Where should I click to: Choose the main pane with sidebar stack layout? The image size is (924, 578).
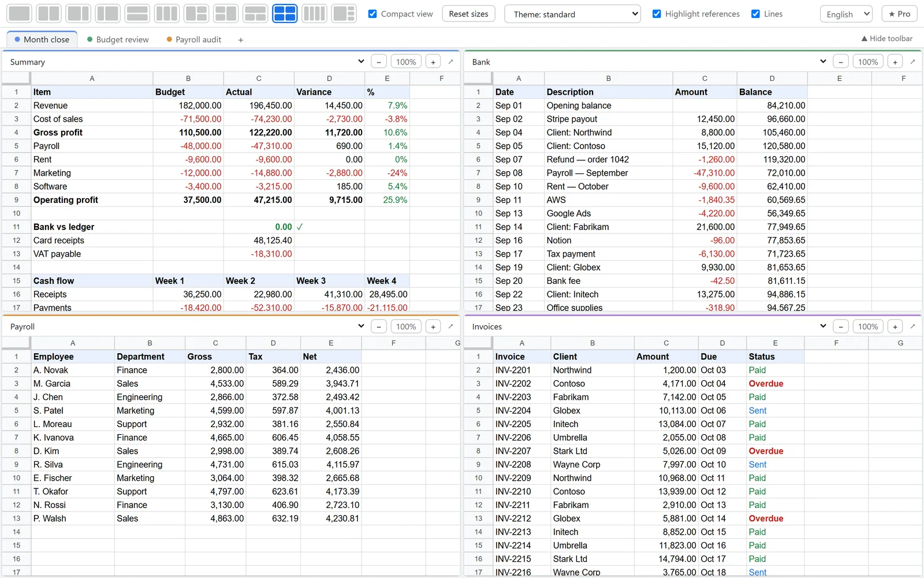coord(344,13)
